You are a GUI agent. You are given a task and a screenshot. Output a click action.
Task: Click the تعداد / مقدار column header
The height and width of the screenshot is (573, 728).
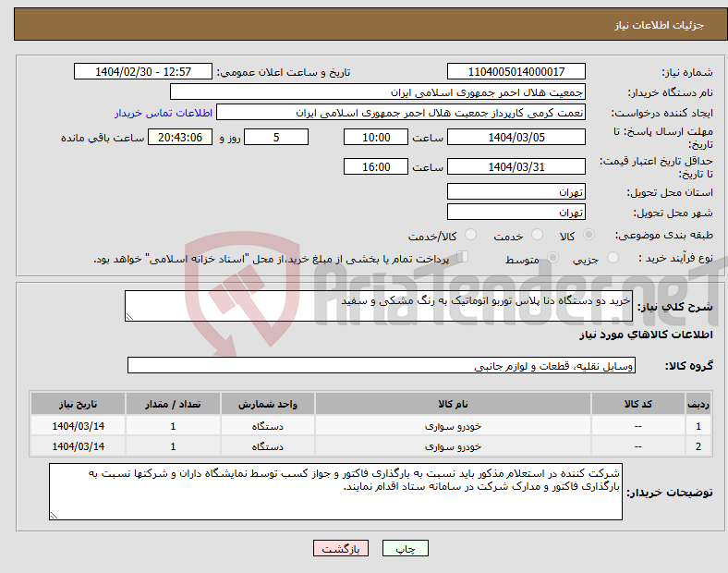click(173, 404)
